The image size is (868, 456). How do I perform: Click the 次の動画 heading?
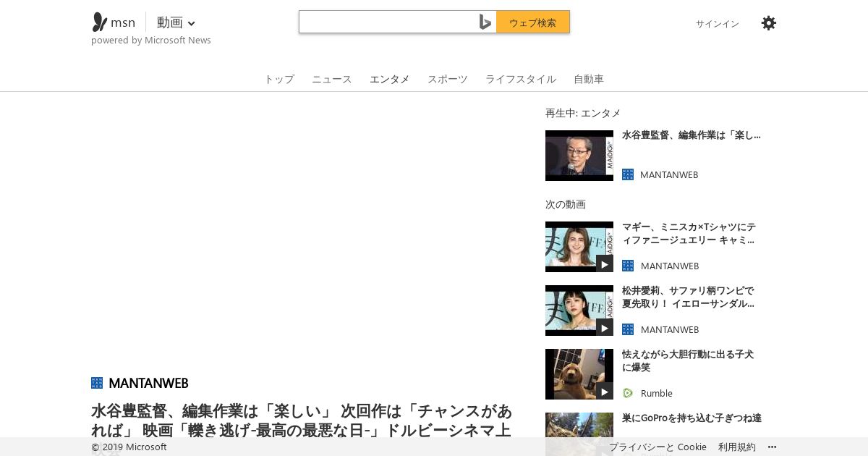pyautogui.click(x=566, y=204)
